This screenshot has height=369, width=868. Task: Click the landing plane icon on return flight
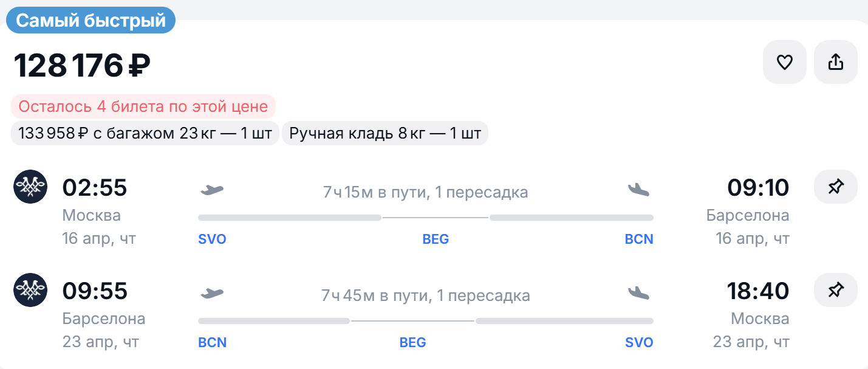[638, 294]
